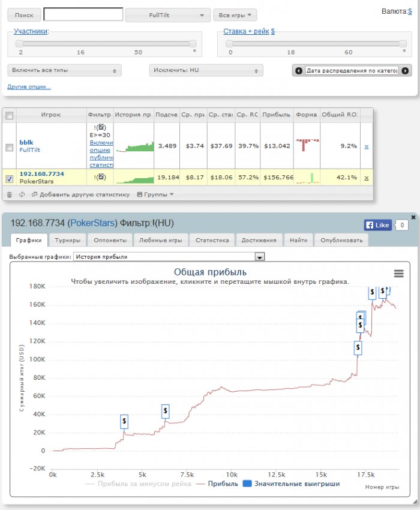Click the trash icon below the player table
Image resolution: width=420 pixels, height=510 pixels.
click(x=10, y=194)
